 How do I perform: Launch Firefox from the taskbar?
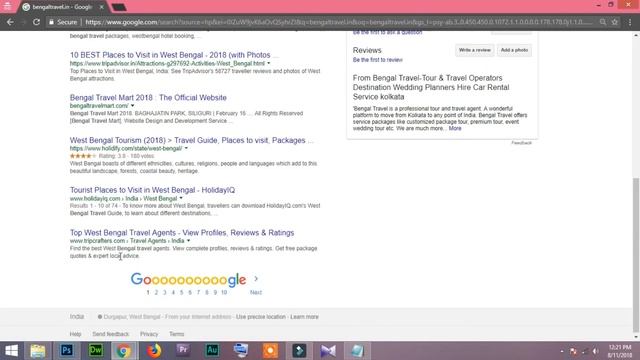(154, 351)
